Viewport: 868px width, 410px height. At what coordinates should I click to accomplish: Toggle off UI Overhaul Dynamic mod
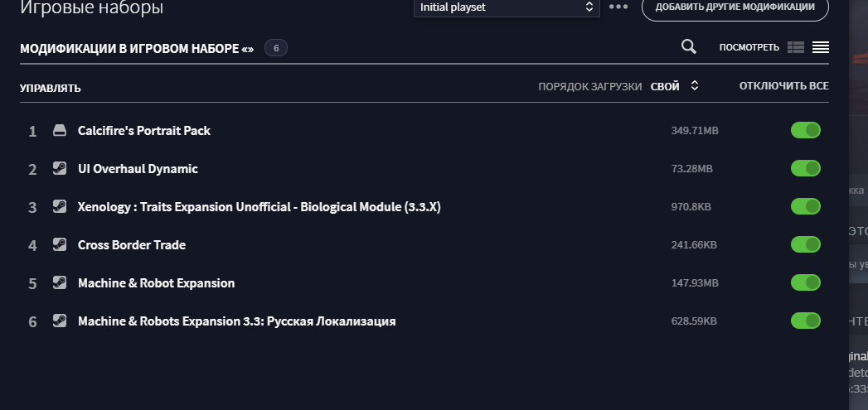click(806, 168)
